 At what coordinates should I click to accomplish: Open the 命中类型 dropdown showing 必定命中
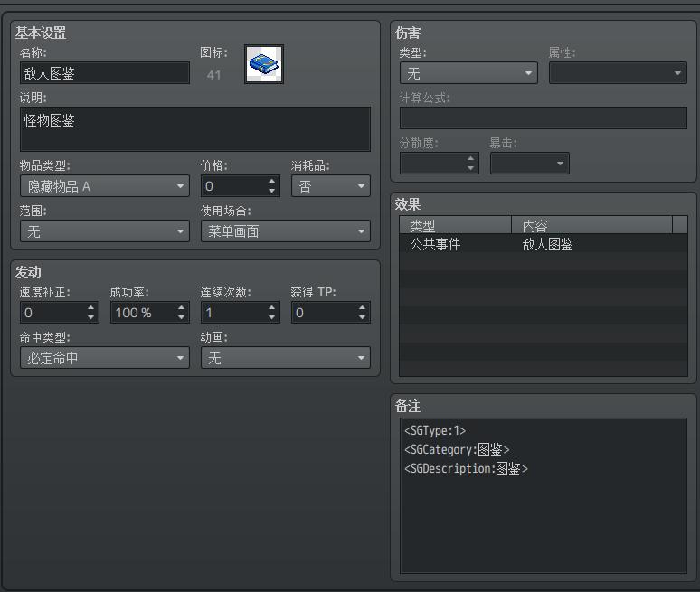coord(105,358)
